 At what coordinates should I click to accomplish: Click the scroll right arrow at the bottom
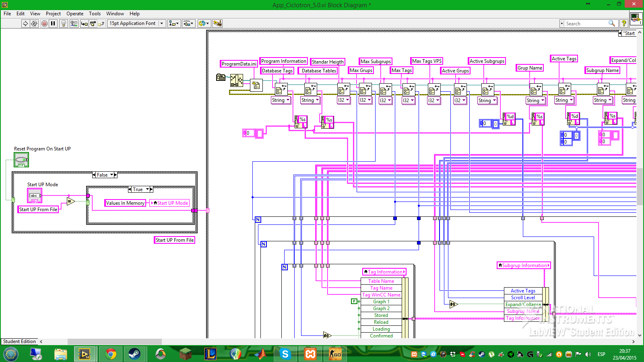(x=634, y=341)
